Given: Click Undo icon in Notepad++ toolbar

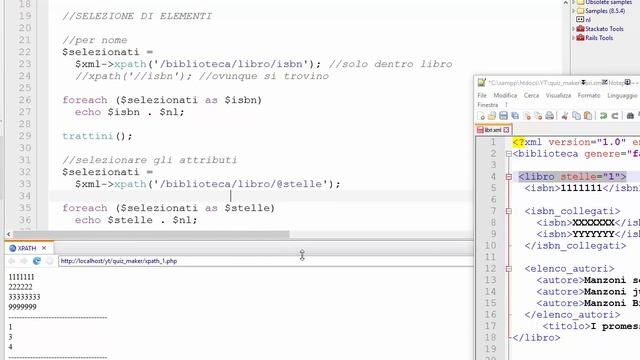Looking at the screenshot, I should coord(603,116).
